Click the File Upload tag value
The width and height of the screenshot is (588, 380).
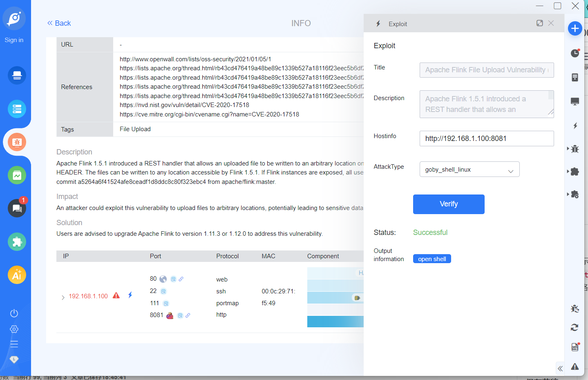135,129
